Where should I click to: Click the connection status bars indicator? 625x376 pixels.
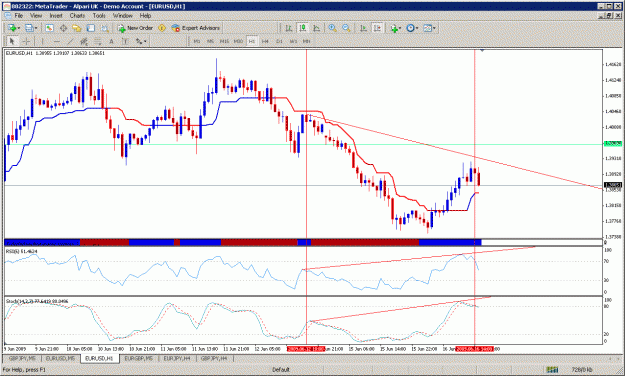[x=552, y=370]
